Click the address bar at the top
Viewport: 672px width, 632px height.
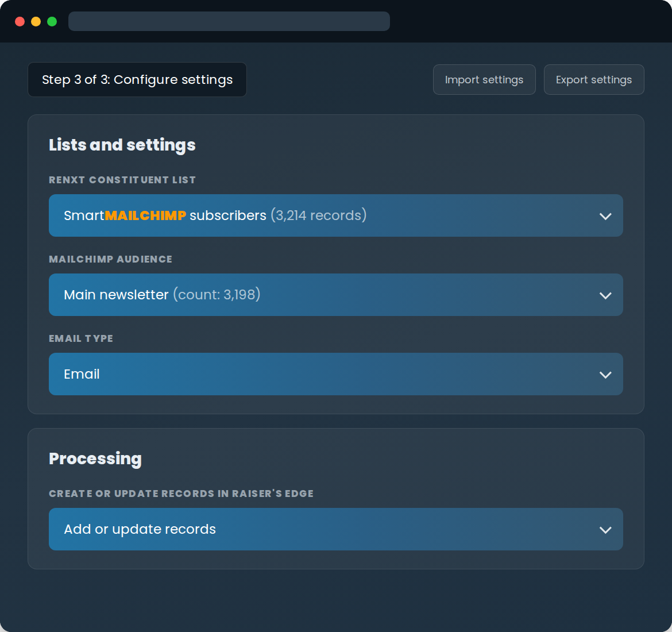point(229,21)
